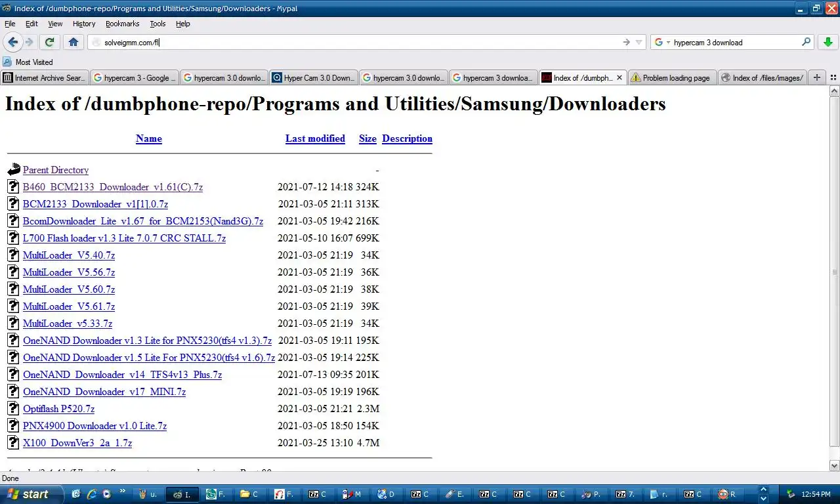Open the Bookmarks menu
The image size is (840, 504).
(122, 24)
